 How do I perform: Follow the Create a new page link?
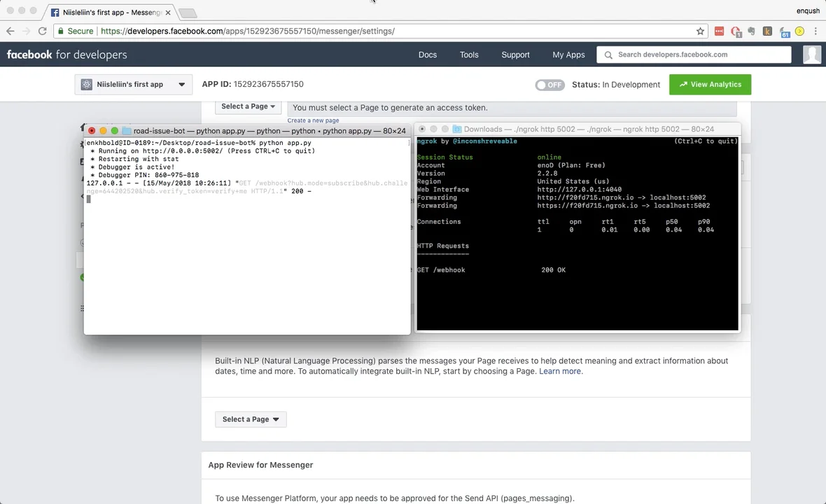pyautogui.click(x=313, y=120)
